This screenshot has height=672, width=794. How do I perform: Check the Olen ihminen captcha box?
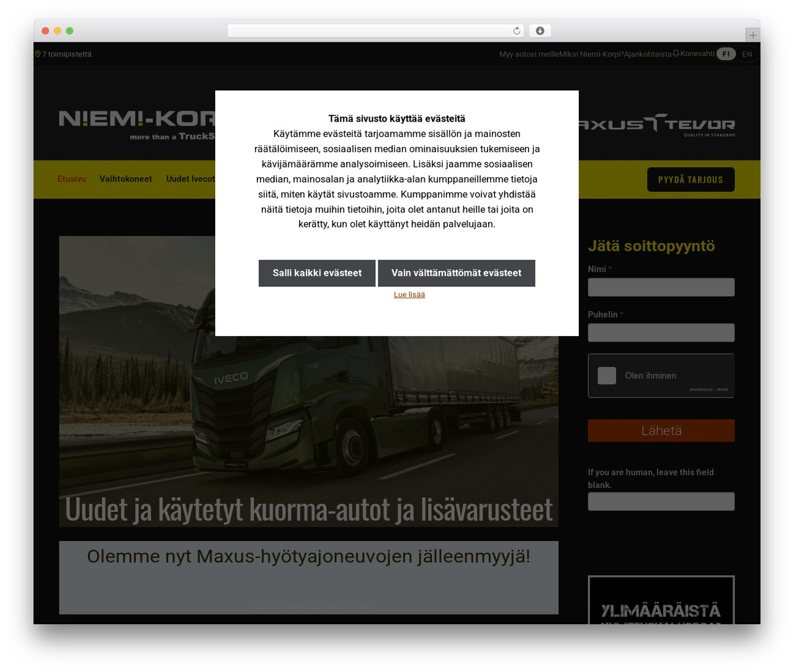[x=607, y=375]
